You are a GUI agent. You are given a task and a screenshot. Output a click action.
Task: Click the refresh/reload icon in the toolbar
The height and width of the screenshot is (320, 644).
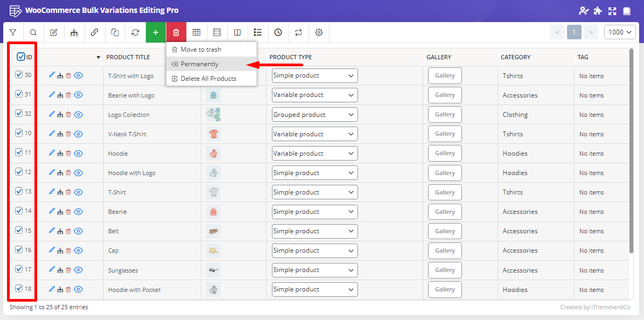pyautogui.click(x=135, y=32)
